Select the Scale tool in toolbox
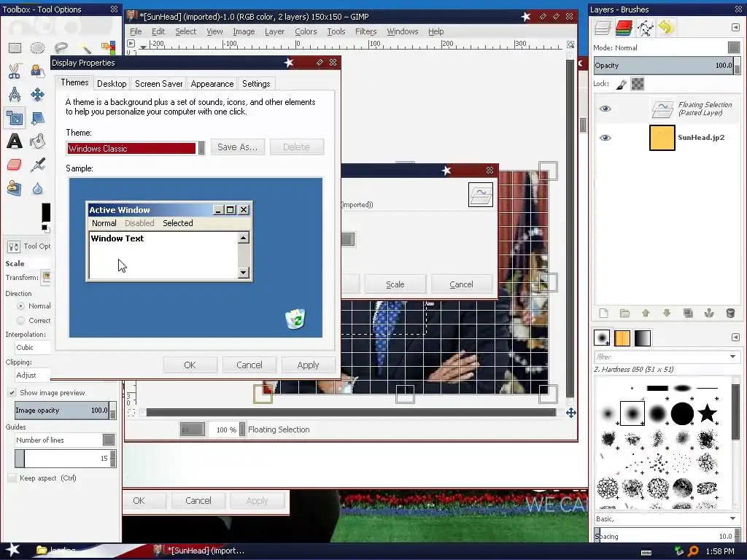This screenshot has height=560, width=747. [x=15, y=117]
